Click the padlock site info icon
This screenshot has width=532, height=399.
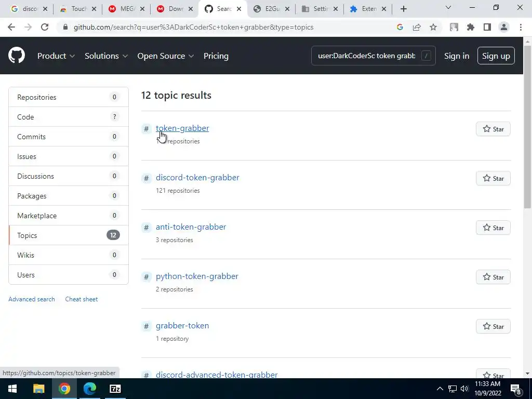pyautogui.click(x=65, y=27)
